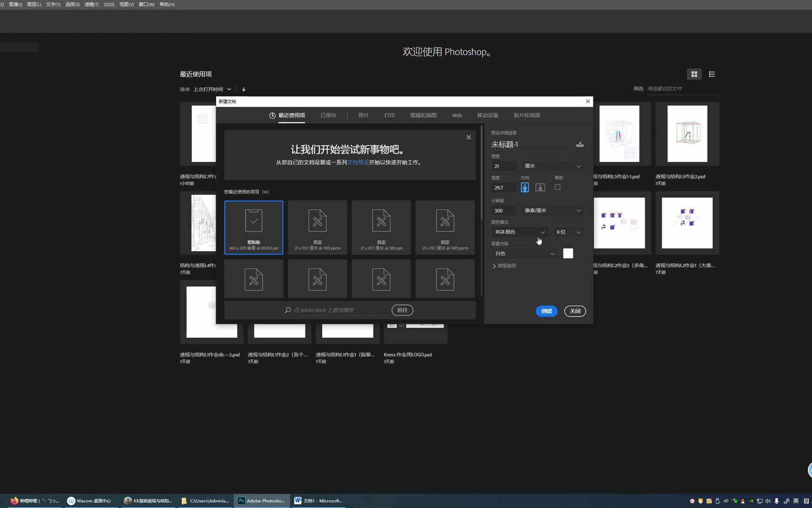
Task: Enable the 画板 artboard checkbox
Action: pyautogui.click(x=557, y=187)
